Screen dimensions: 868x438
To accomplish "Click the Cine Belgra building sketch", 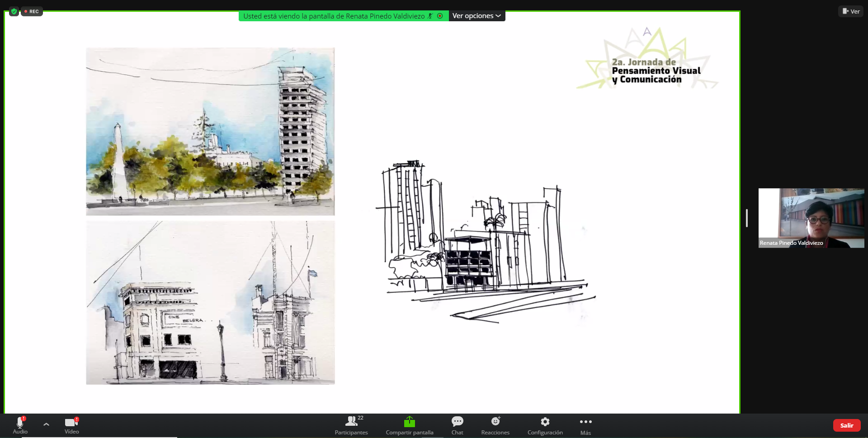I will point(210,303).
